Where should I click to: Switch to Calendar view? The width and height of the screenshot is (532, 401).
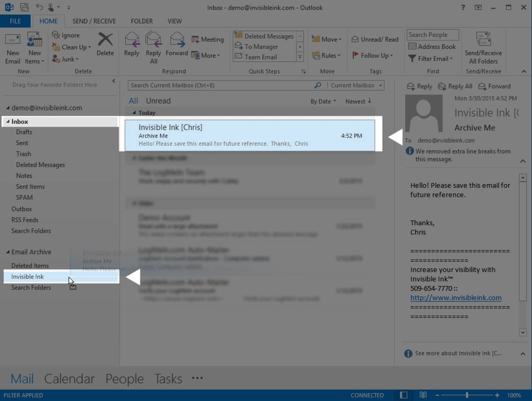(x=69, y=379)
